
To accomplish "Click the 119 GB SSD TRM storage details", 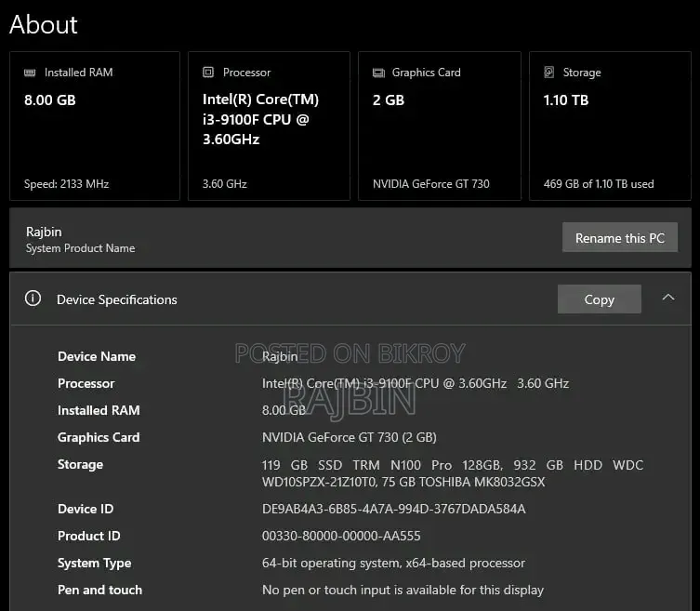I will pyautogui.click(x=452, y=473).
